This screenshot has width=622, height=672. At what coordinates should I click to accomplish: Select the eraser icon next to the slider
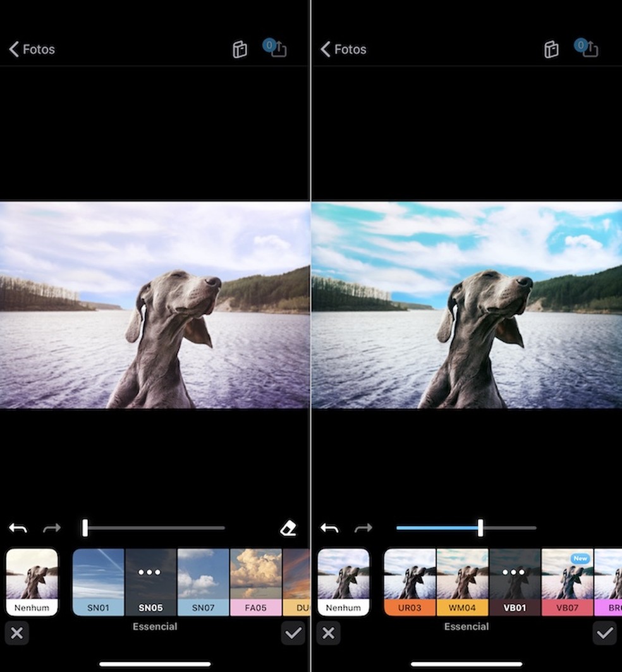point(288,528)
